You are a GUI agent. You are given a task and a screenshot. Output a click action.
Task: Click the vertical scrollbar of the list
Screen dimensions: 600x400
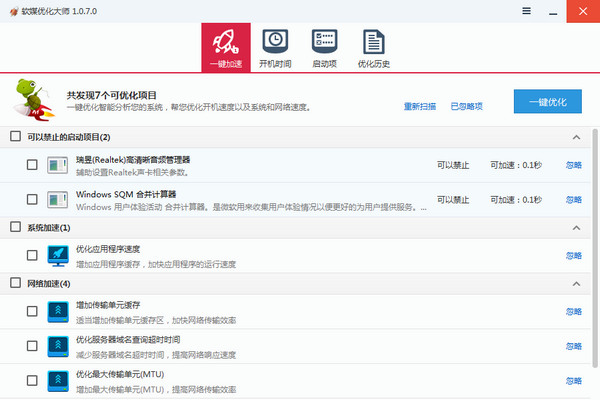click(x=595, y=248)
